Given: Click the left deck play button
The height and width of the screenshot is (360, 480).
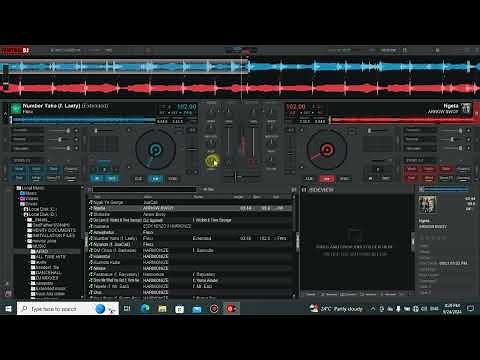Looking at the screenshot, I should (156, 179).
